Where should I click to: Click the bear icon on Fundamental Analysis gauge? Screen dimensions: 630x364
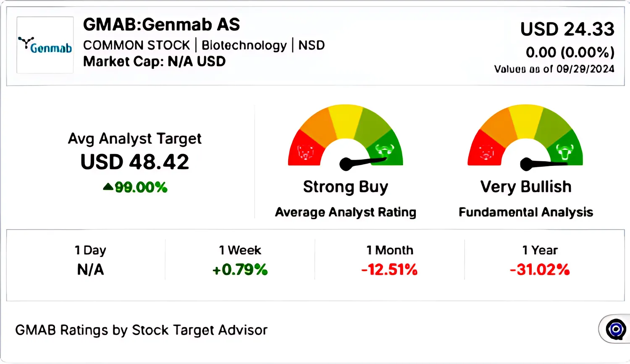pyautogui.click(x=486, y=152)
